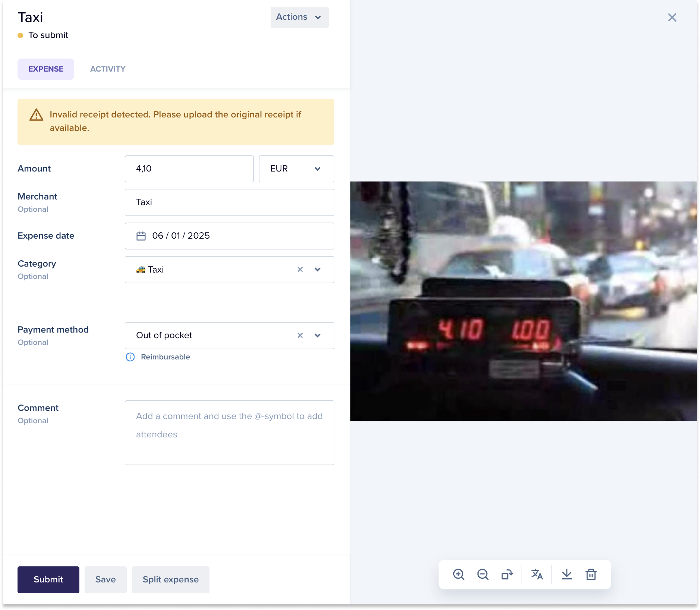The height and width of the screenshot is (610, 700).
Task: Translate the receipt text
Action: (537, 574)
